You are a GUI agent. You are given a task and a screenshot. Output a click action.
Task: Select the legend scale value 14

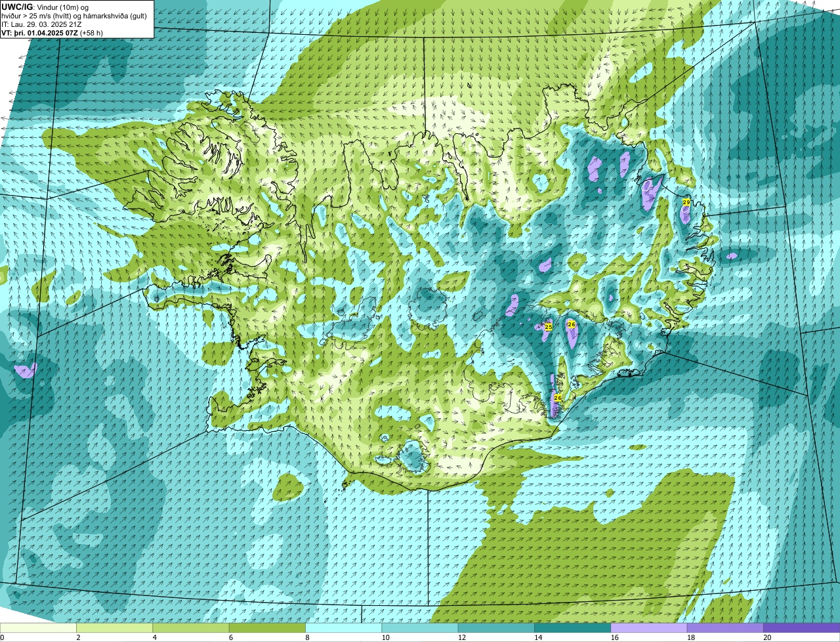pos(537,637)
